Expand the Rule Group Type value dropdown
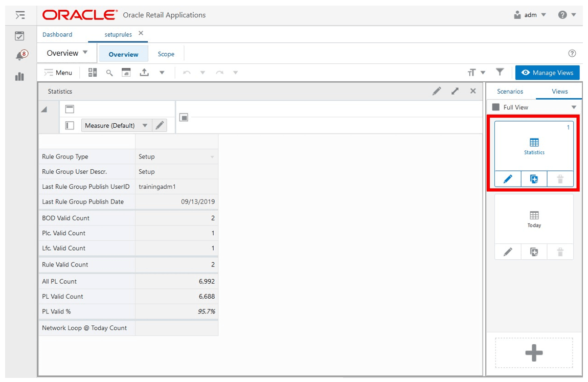Image resolution: width=588 pixels, height=382 pixels. pyautogui.click(x=211, y=156)
